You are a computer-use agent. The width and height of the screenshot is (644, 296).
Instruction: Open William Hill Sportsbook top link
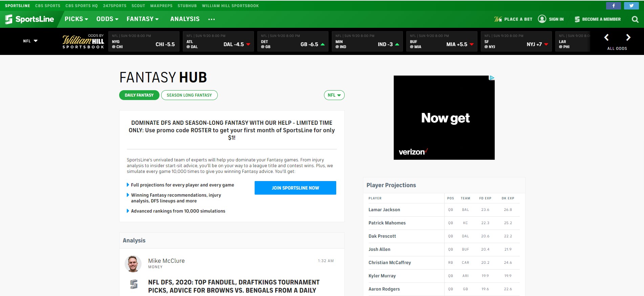[x=230, y=6]
